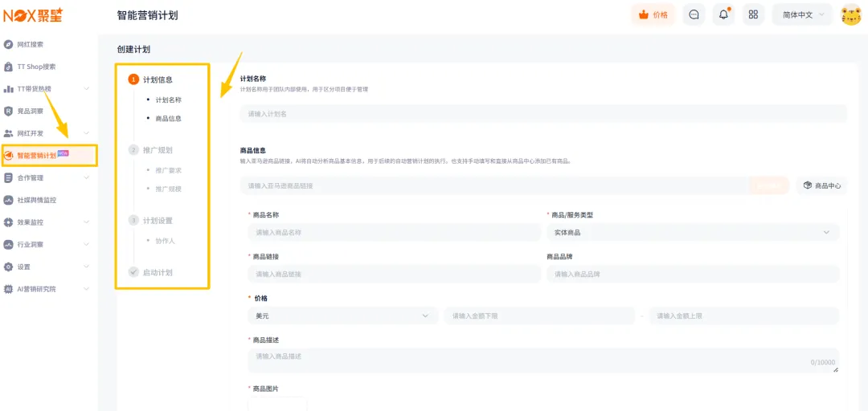Screen dimensions: 868x411
Task: Click the 商品图片 upload box
Action: (277, 404)
